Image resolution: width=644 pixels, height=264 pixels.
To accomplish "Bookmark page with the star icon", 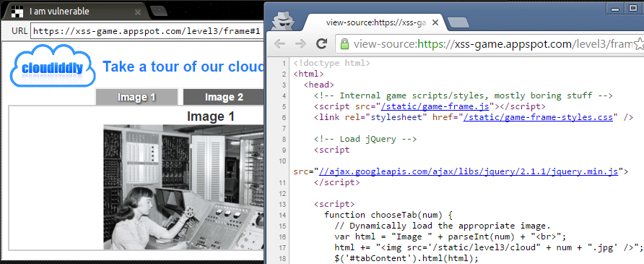I will 639,43.
